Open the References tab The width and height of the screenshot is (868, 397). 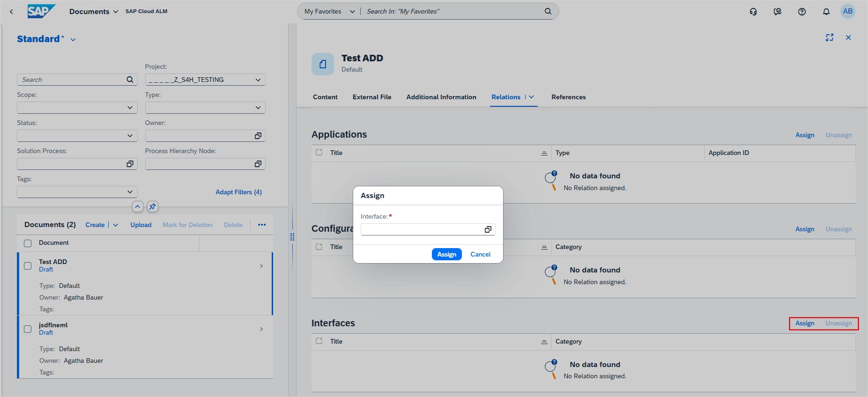[x=568, y=97]
